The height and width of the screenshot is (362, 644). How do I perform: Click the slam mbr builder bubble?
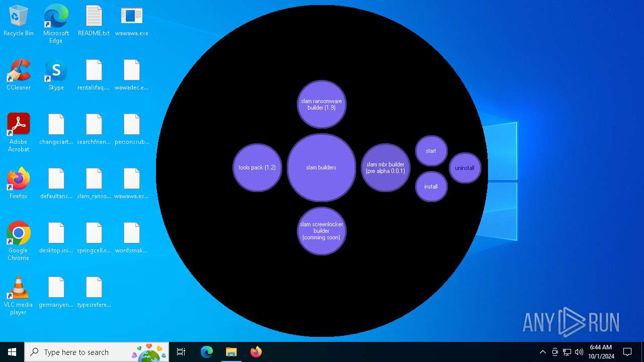tap(385, 167)
